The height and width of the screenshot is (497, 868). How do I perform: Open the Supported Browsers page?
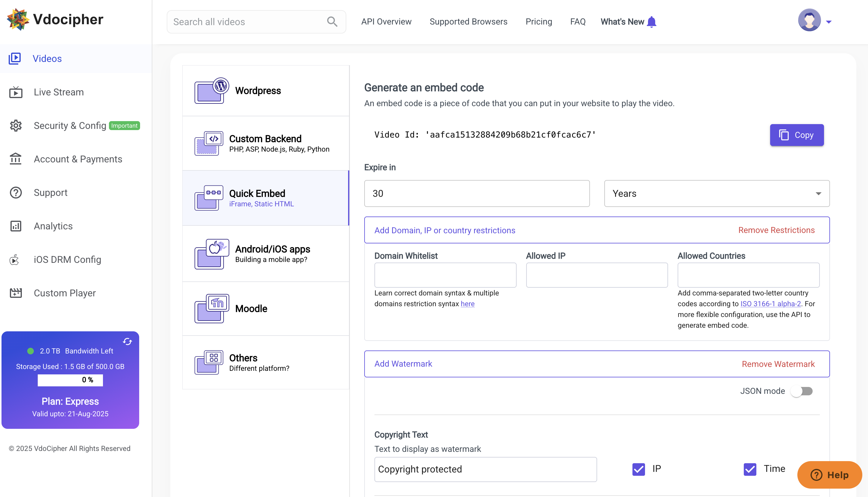468,22
